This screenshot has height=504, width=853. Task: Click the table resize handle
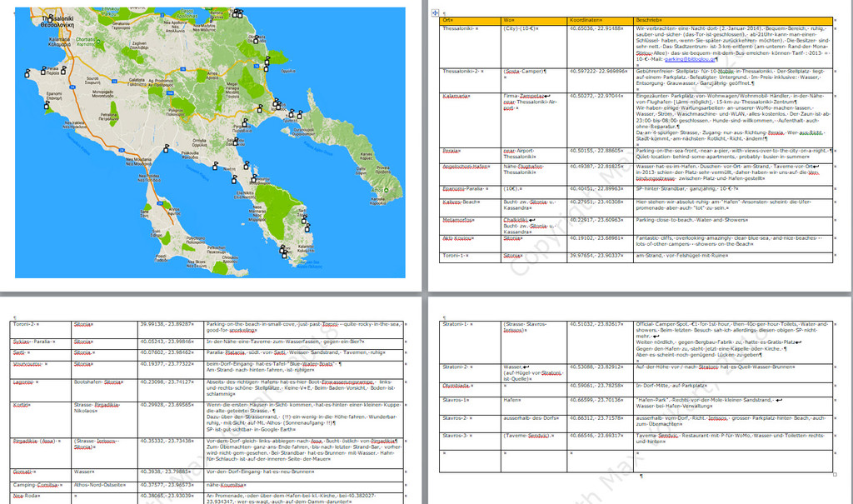pyautogui.click(x=835, y=475)
